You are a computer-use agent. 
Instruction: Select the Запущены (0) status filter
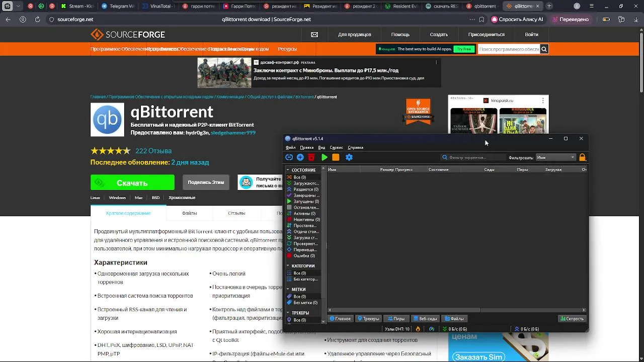point(302,202)
